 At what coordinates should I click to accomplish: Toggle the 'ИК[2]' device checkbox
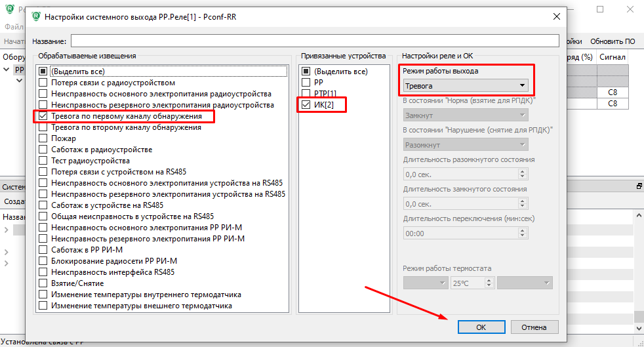click(306, 104)
